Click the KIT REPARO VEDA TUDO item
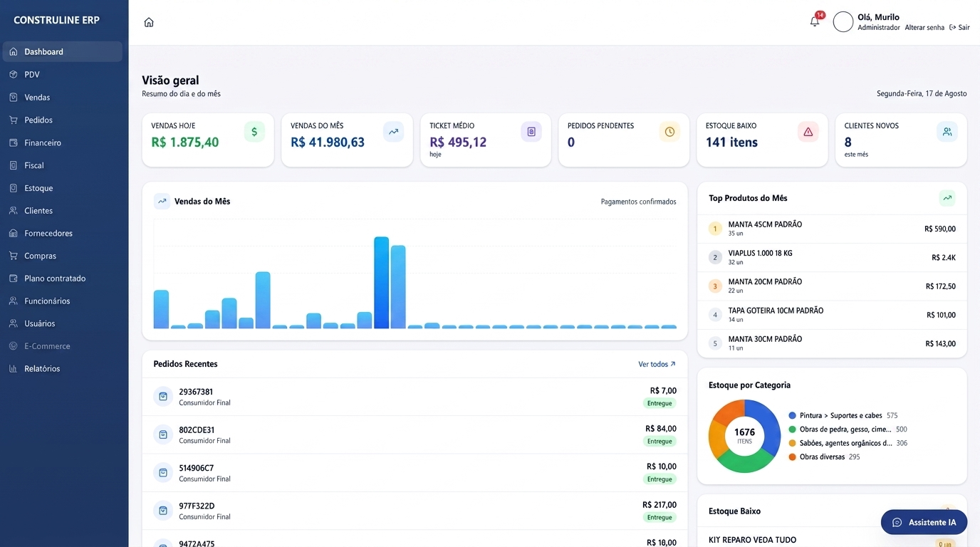Screen dimensions: 980x547 pyautogui.click(x=752, y=540)
